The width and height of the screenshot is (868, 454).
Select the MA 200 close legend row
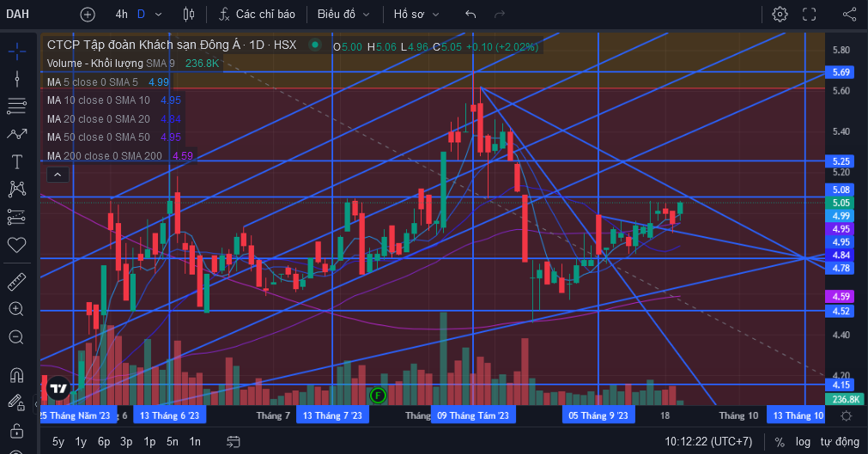coord(119,156)
